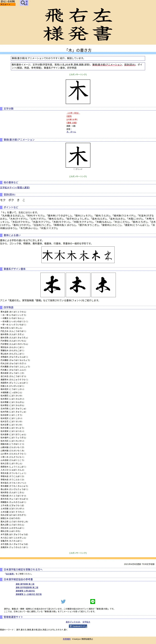
Task: Click the 筆順(書き順)アニメーション text in the description box
Action: [x=107, y=65]
